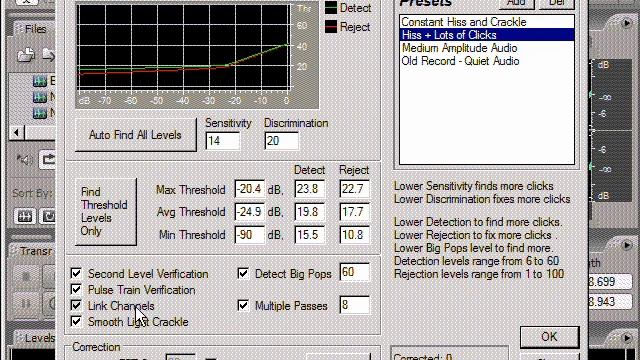
Task: Click the Transport stop button
Action: [x=25, y=276]
